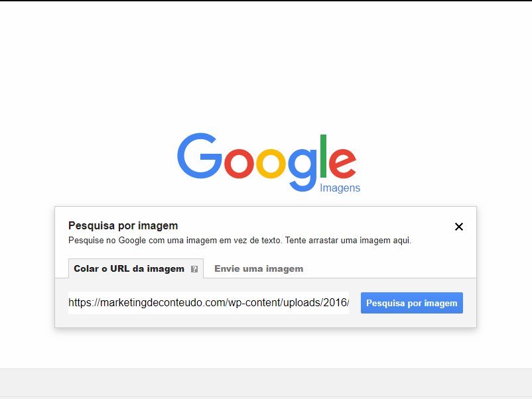532x399 pixels.
Task: Click the Pesquise no Google com uma imagem text
Action: [x=175, y=241]
